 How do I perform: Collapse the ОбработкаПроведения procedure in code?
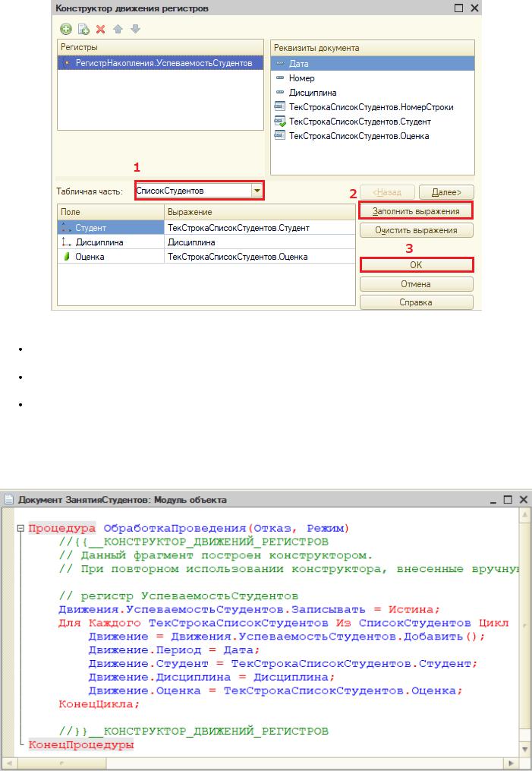click(x=20, y=528)
